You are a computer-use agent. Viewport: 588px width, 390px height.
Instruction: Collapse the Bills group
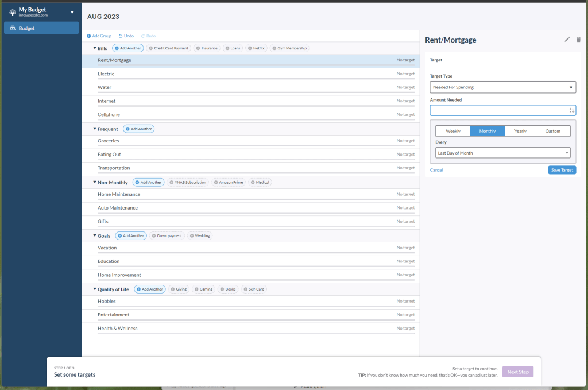[95, 48]
